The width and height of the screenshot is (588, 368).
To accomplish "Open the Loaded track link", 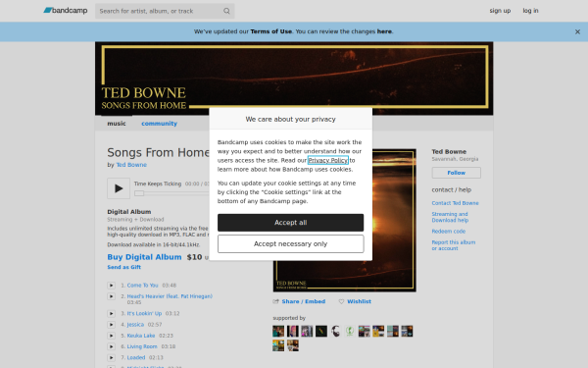I will [x=136, y=358].
